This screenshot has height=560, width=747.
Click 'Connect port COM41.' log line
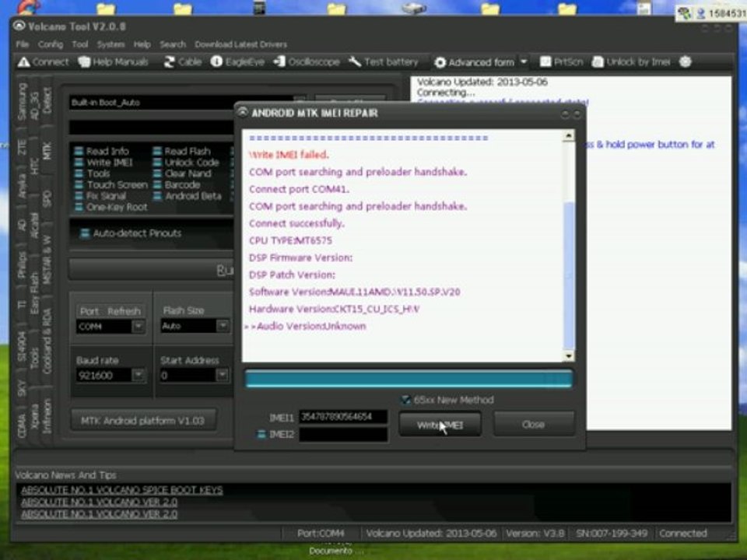click(x=299, y=189)
